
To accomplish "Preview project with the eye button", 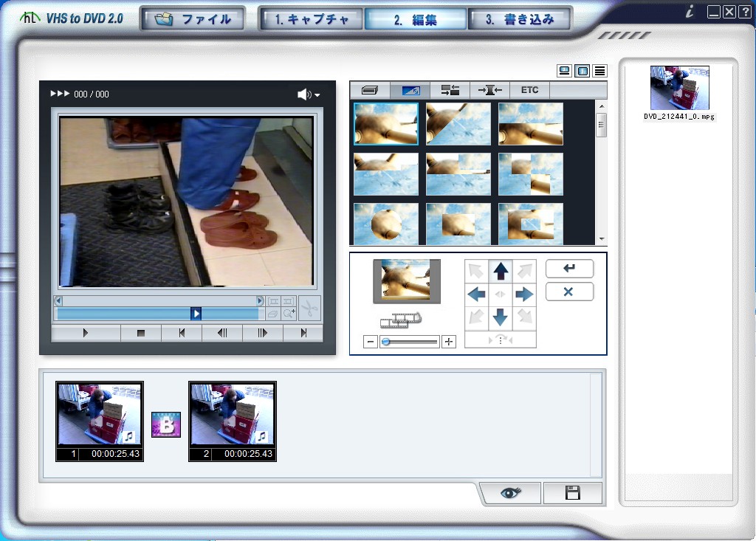I will pyautogui.click(x=511, y=493).
